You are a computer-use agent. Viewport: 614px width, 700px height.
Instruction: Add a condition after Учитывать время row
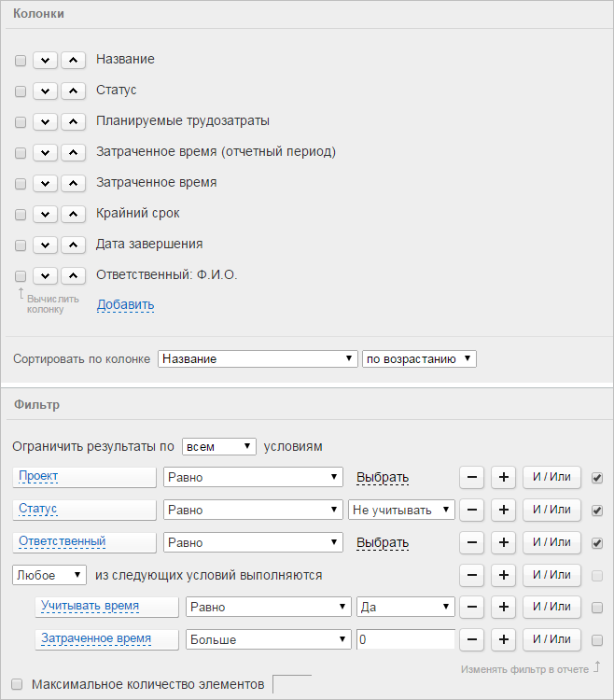point(503,608)
